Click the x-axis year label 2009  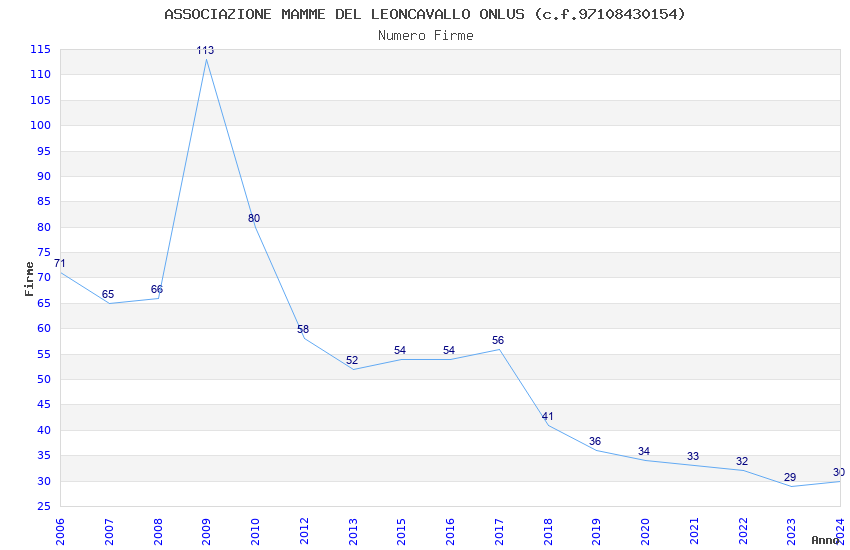coord(206,532)
